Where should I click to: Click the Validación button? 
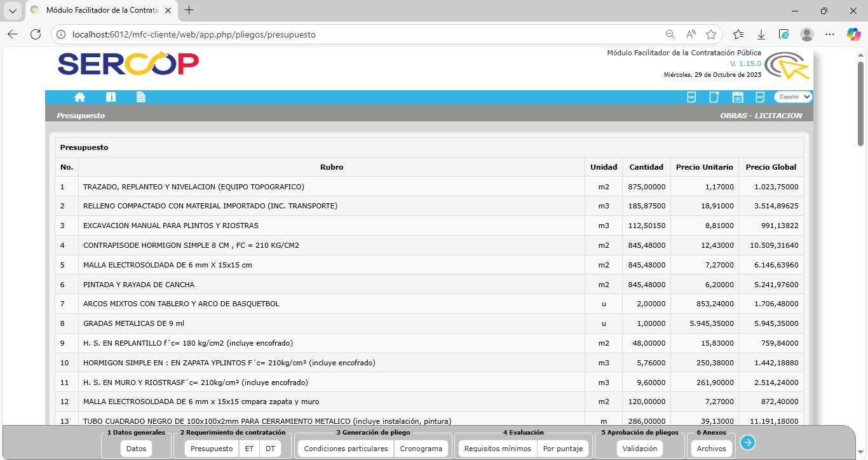tap(640, 449)
